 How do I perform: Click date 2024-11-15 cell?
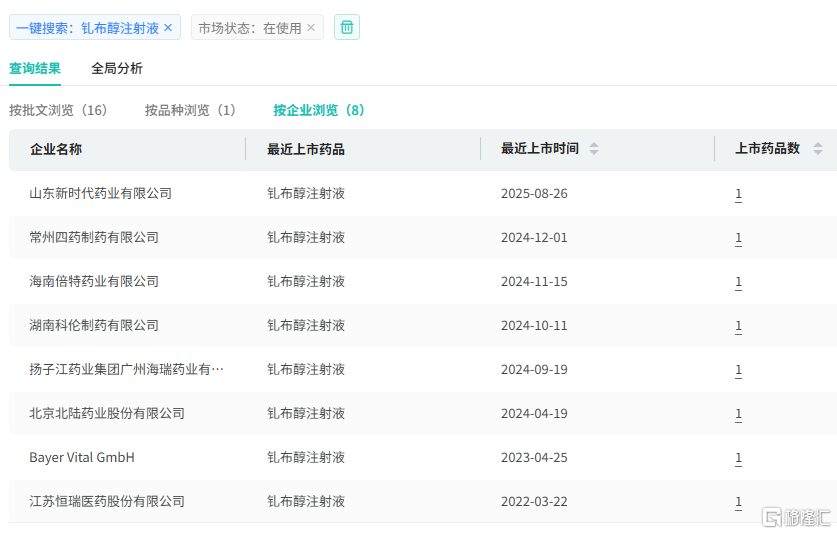click(x=534, y=281)
